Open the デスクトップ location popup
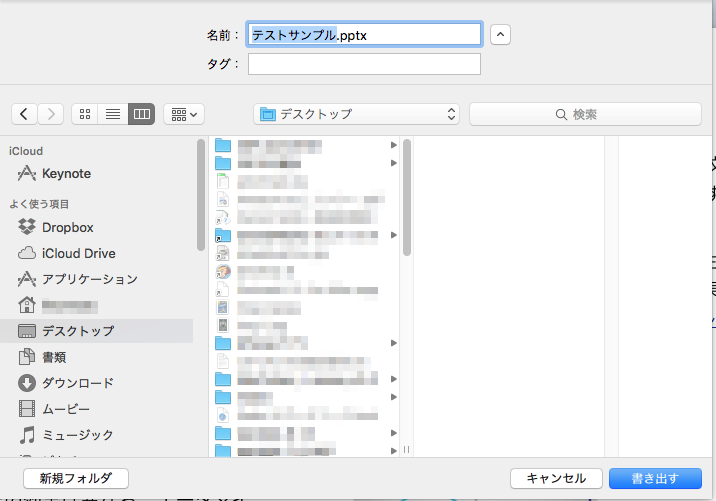716x501 pixels. click(x=357, y=114)
